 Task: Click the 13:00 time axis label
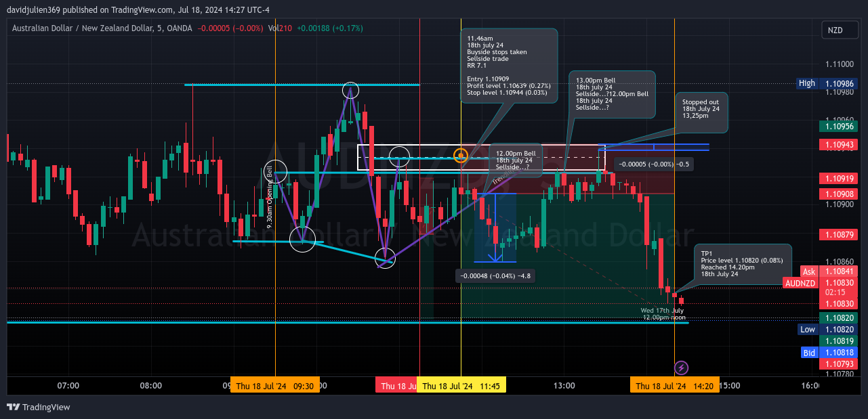coord(564,386)
